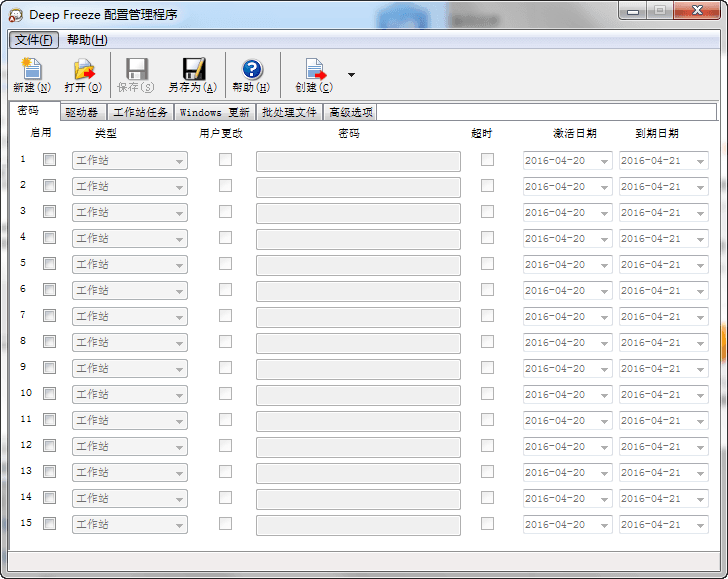Expand row 11 类型 dropdown

[x=130, y=421]
